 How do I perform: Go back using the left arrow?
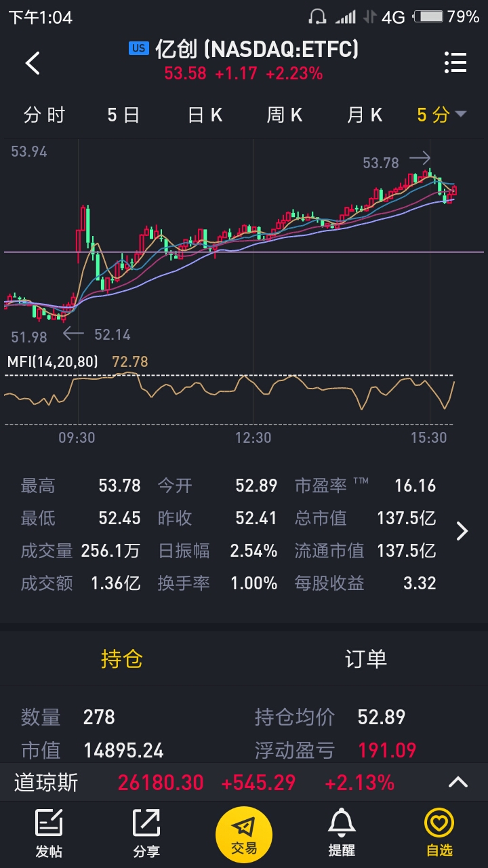33,63
